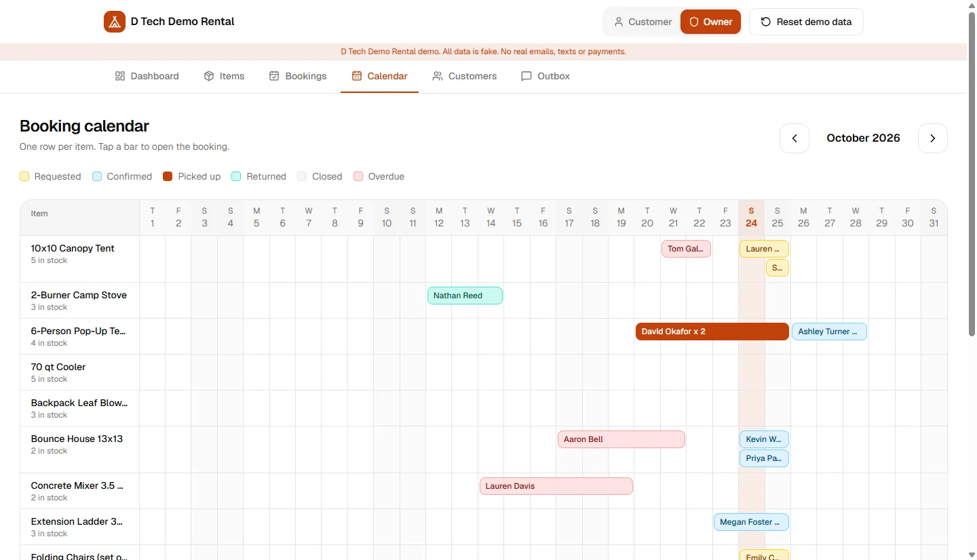Click the October 2026 month label
The width and height of the screenshot is (977, 560).
(x=863, y=138)
